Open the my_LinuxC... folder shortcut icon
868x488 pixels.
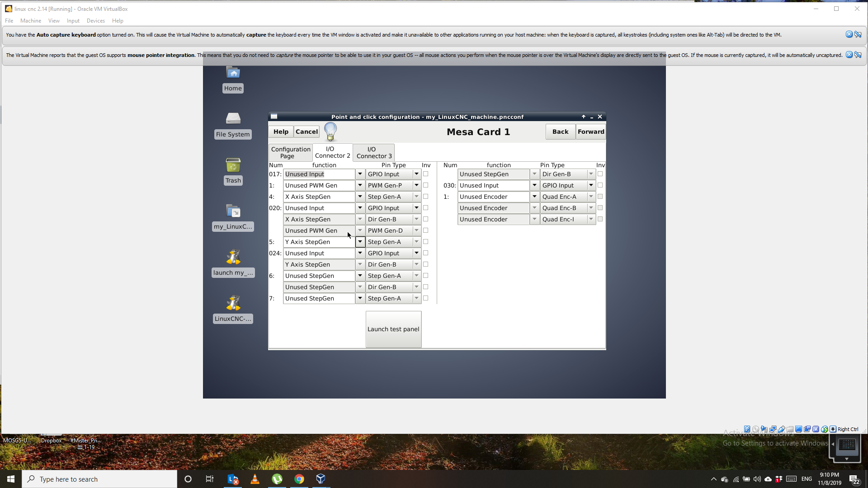233,211
